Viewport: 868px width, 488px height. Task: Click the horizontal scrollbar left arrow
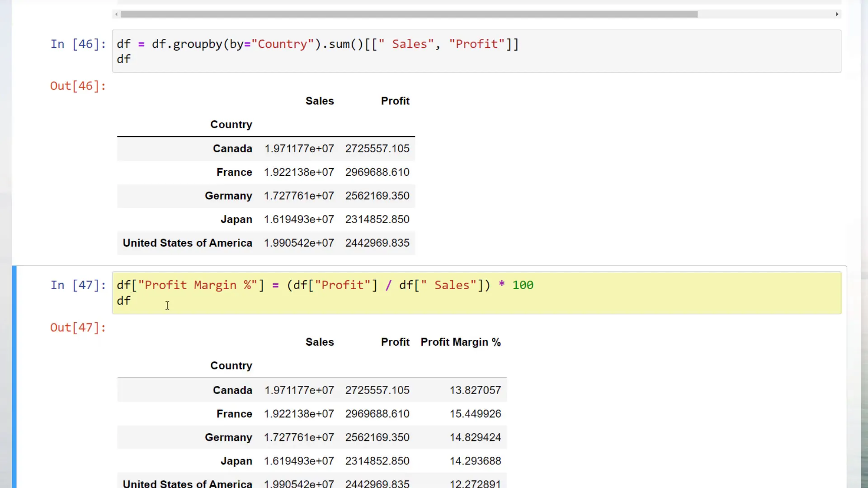pyautogui.click(x=117, y=14)
